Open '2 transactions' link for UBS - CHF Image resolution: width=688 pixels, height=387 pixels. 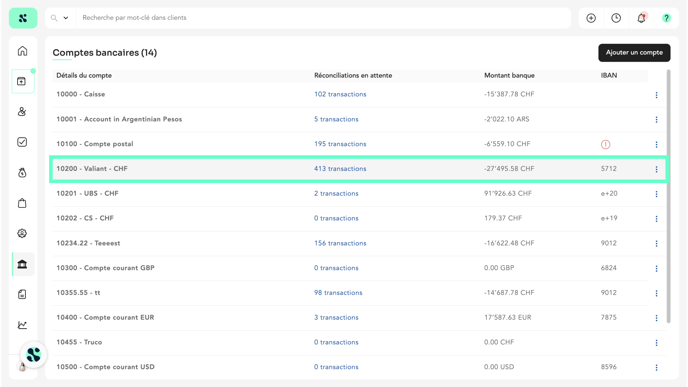[336, 194]
